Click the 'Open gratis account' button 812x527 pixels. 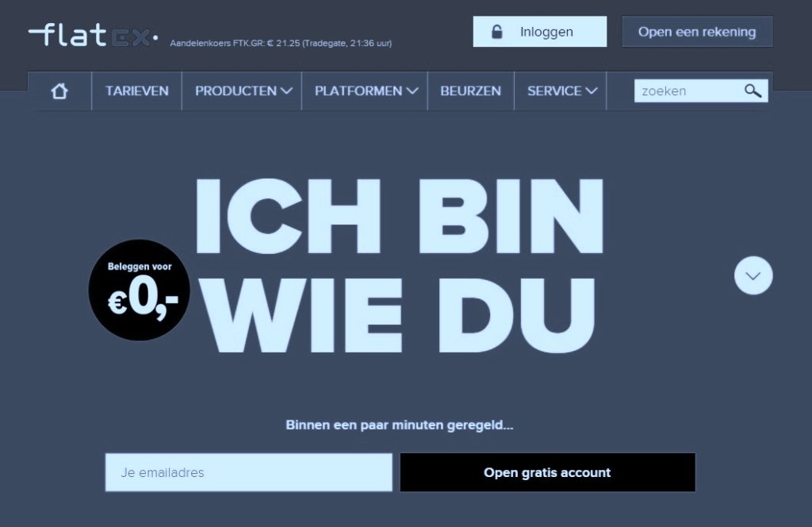[547, 472]
